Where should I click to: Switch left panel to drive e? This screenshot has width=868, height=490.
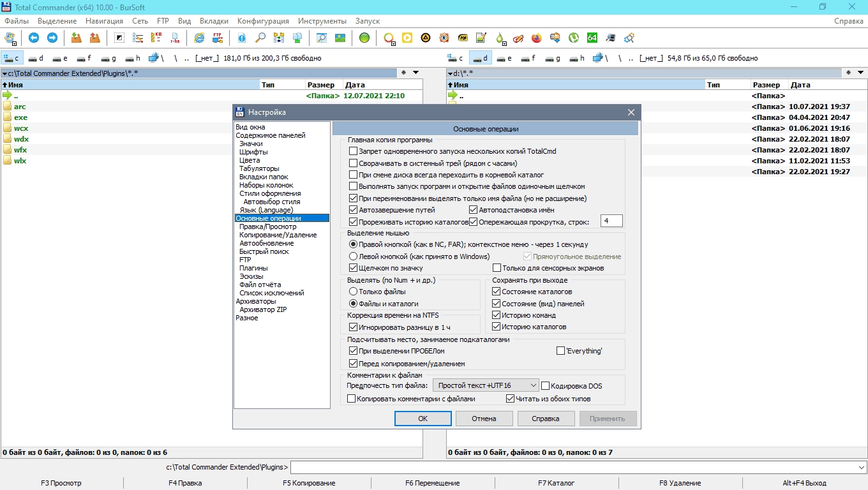click(59, 58)
